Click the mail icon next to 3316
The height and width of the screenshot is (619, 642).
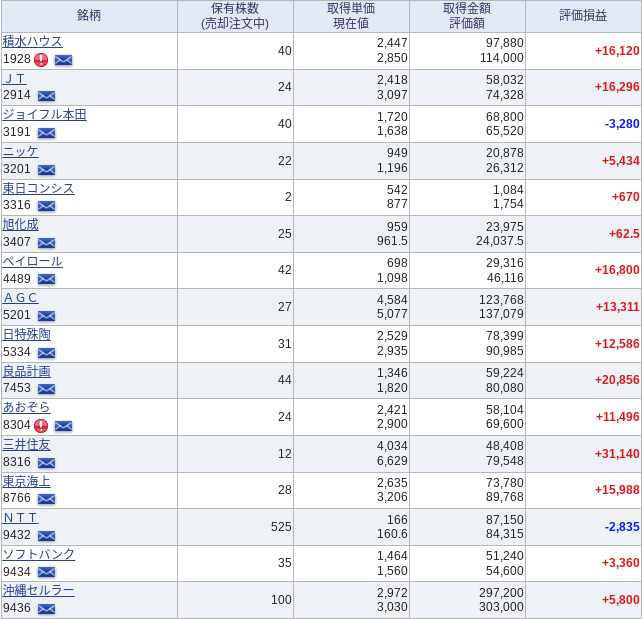[x=46, y=206]
